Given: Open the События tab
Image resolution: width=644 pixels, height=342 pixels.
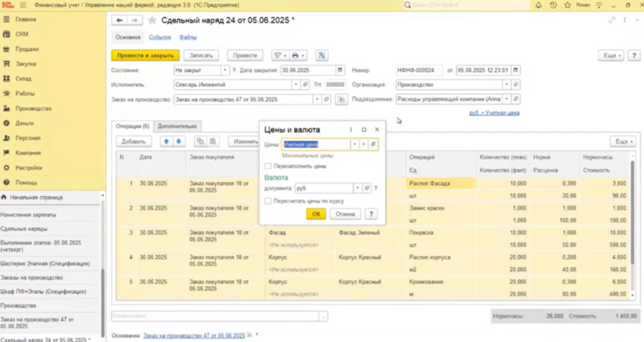Looking at the screenshot, I should pyautogui.click(x=160, y=37).
